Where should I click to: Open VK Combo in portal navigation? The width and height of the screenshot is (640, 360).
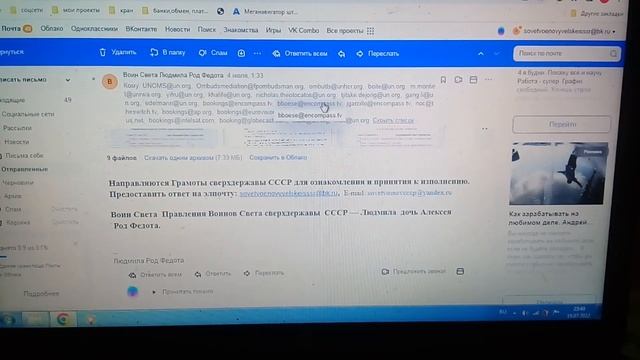pos(304,30)
